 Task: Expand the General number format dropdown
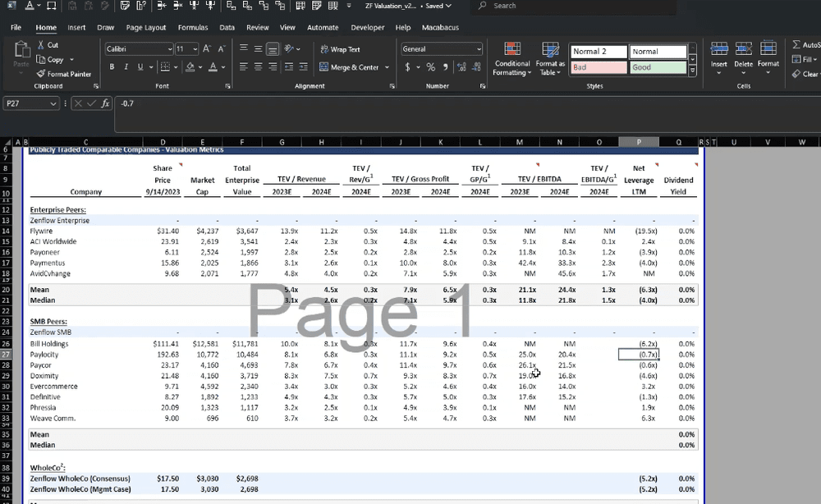(x=479, y=49)
